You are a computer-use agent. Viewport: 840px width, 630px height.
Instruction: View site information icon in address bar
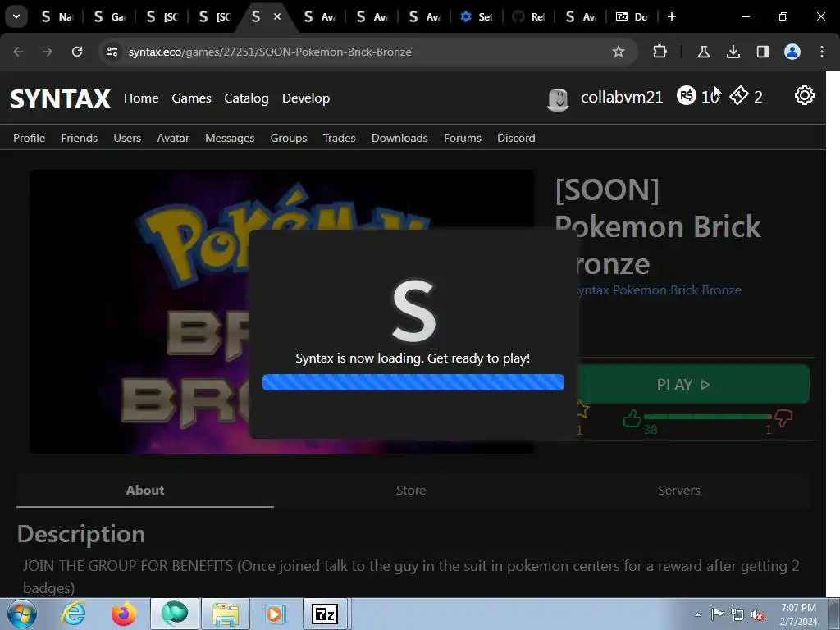(112, 52)
